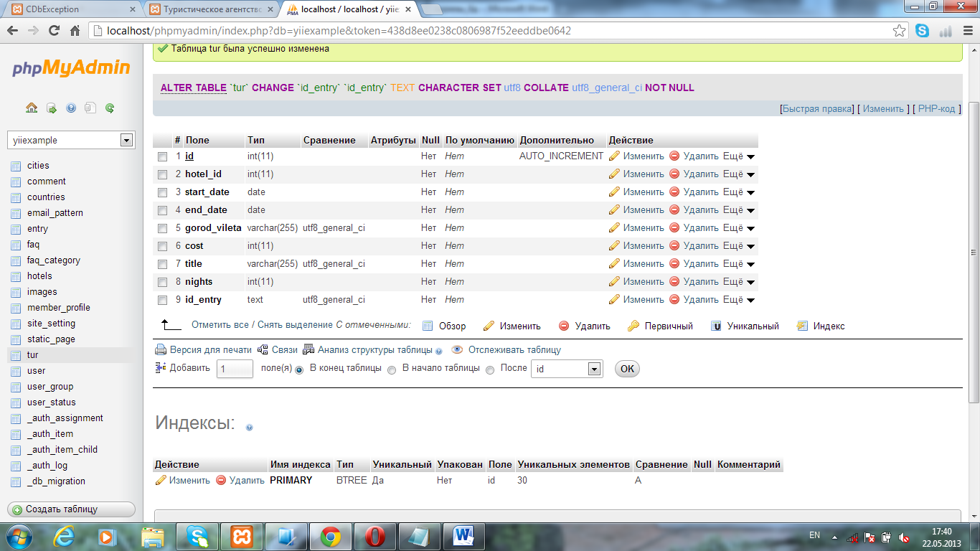Screen dimensions: 980x551
Task: Click the eye icon for Отслеживать таблицу
Action: coord(457,349)
